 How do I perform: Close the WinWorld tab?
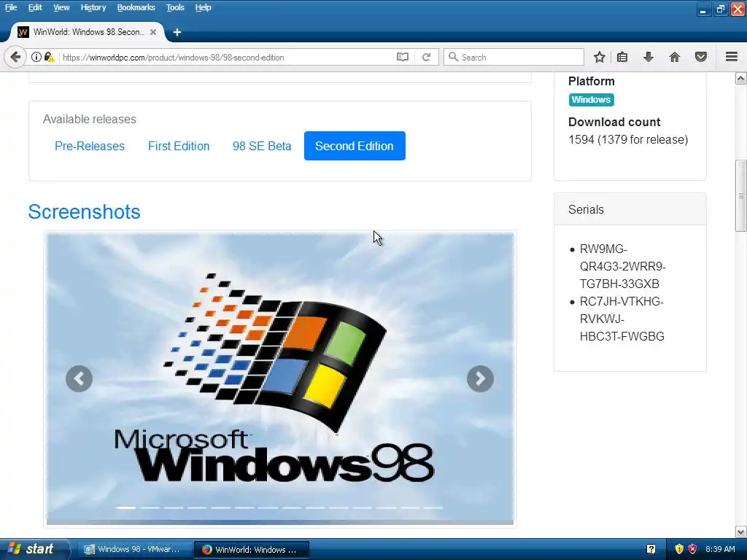[153, 32]
